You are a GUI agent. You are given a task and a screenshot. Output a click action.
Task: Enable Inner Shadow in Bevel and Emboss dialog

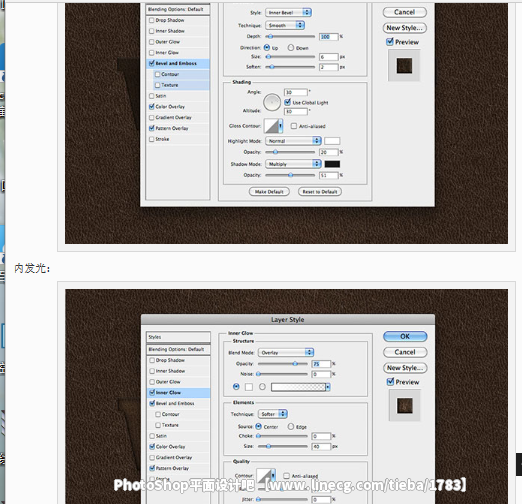[152, 31]
